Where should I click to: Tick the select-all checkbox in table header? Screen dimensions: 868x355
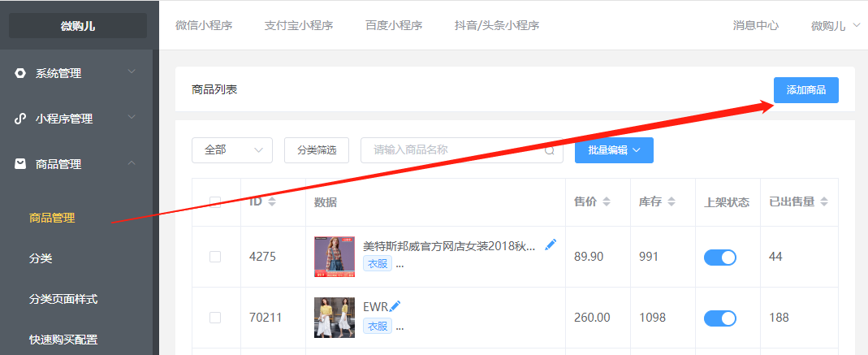(215, 202)
